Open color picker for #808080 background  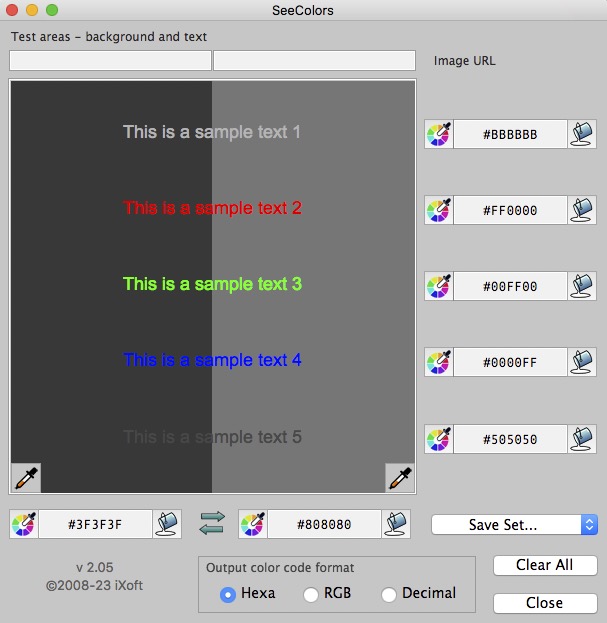tap(253, 524)
